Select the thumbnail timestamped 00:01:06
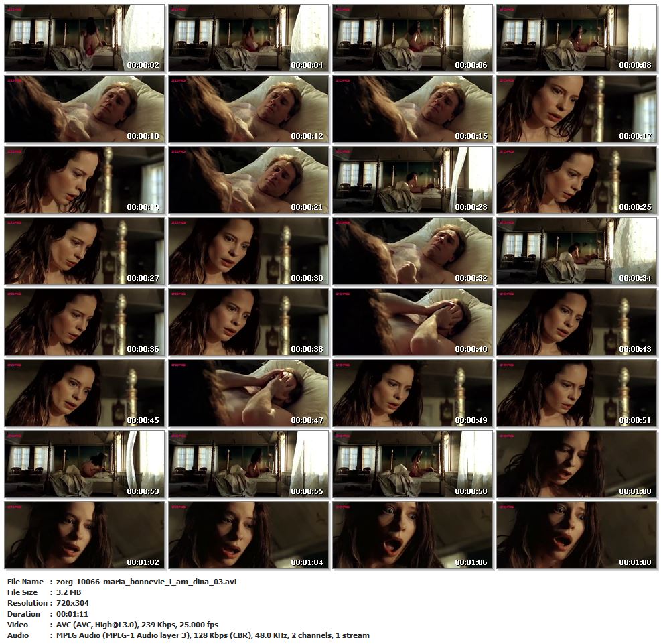Viewport: 661px width, 644px height. click(413, 535)
